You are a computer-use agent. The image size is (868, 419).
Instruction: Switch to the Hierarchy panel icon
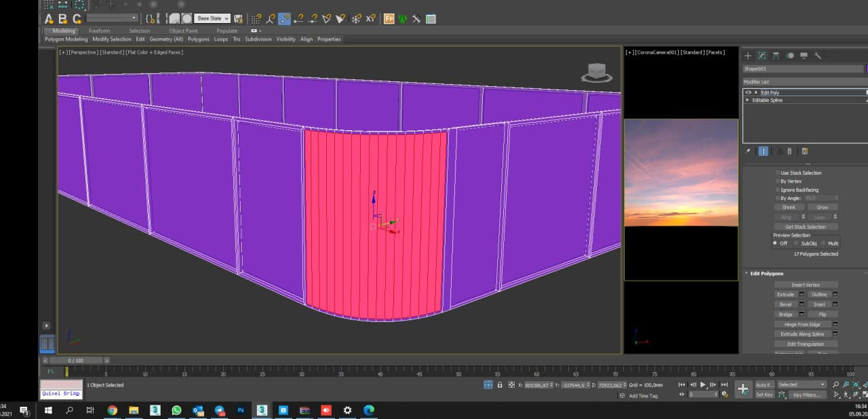[776, 56]
